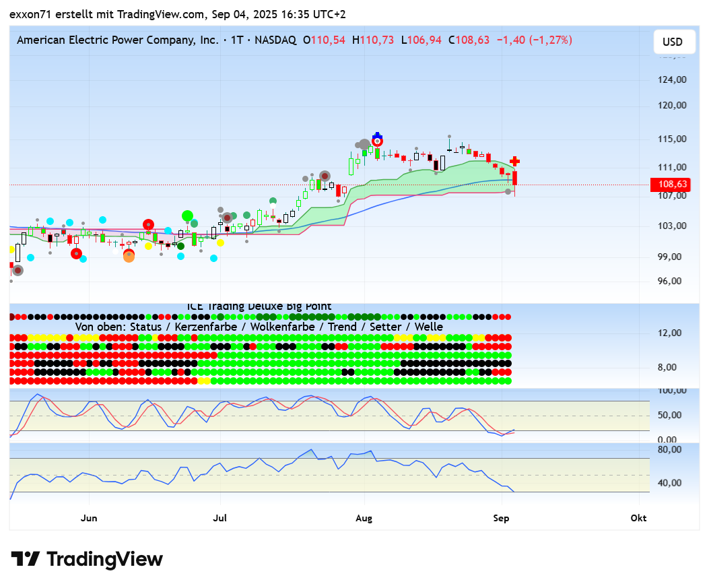Click the orange circle signal marker
The image size is (709, 588).
tap(129, 257)
